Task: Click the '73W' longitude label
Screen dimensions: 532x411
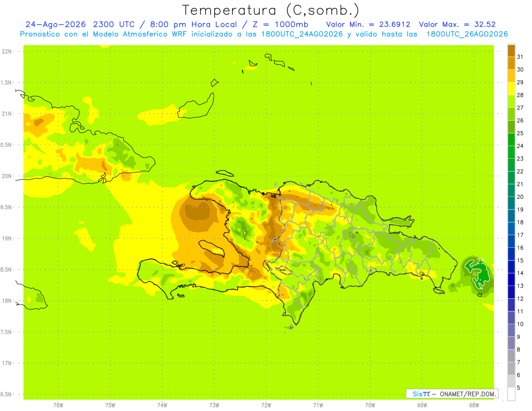Action: [x=214, y=405]
